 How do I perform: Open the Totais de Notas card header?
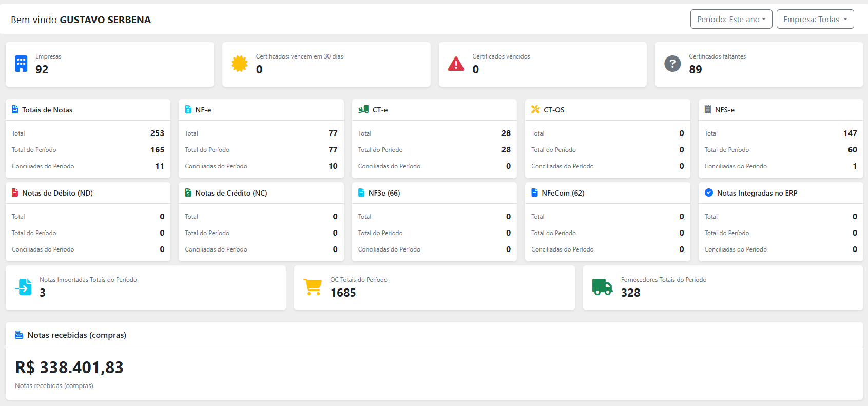click(x=47, y=110)
